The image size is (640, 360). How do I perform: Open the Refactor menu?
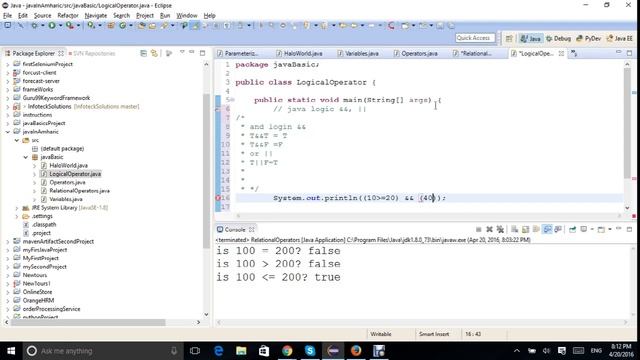pos(68,16)
